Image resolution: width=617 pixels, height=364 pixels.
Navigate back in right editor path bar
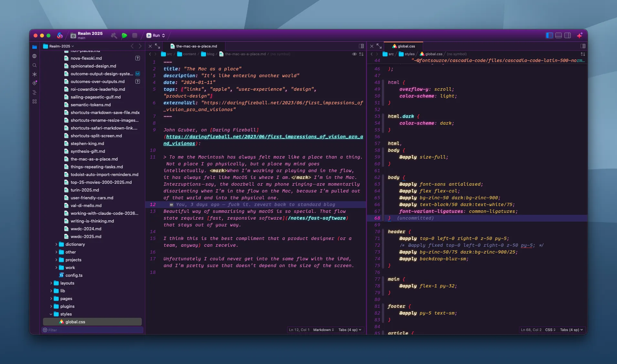(371, 54)
